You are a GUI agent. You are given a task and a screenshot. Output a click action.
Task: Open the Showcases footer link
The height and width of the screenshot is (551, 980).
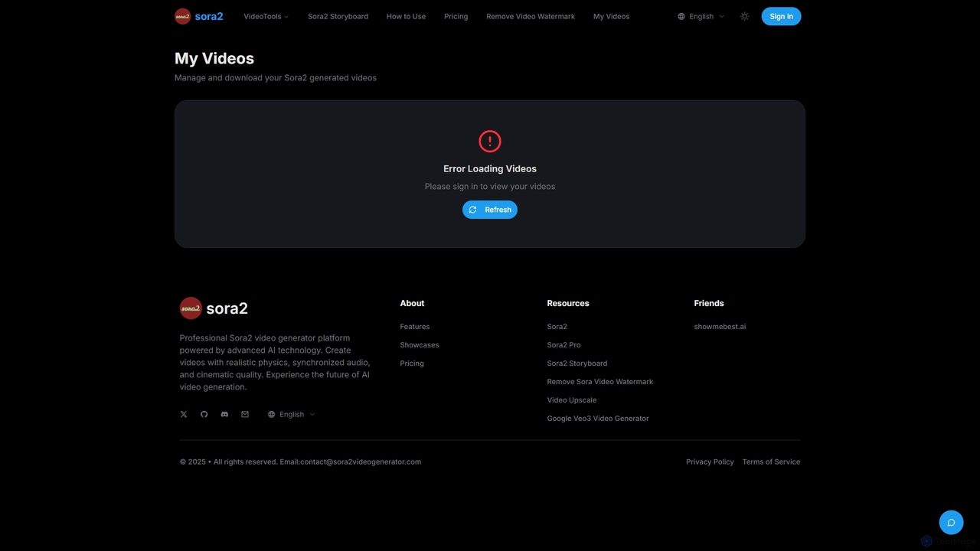coord(420,345)
